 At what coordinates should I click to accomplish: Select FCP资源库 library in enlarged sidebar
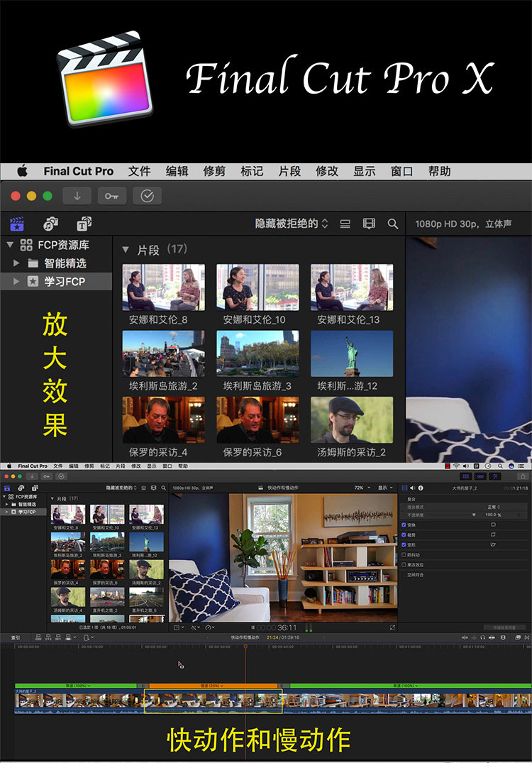pos(63,245)
